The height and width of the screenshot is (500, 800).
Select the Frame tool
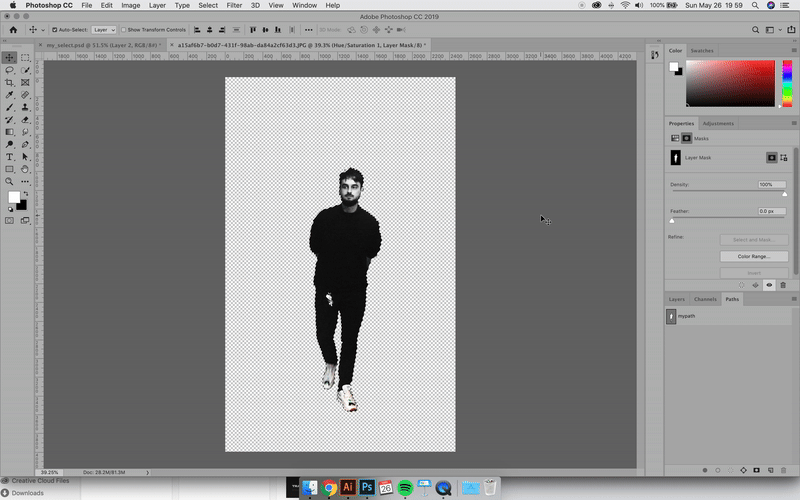[x=25, y=82]
